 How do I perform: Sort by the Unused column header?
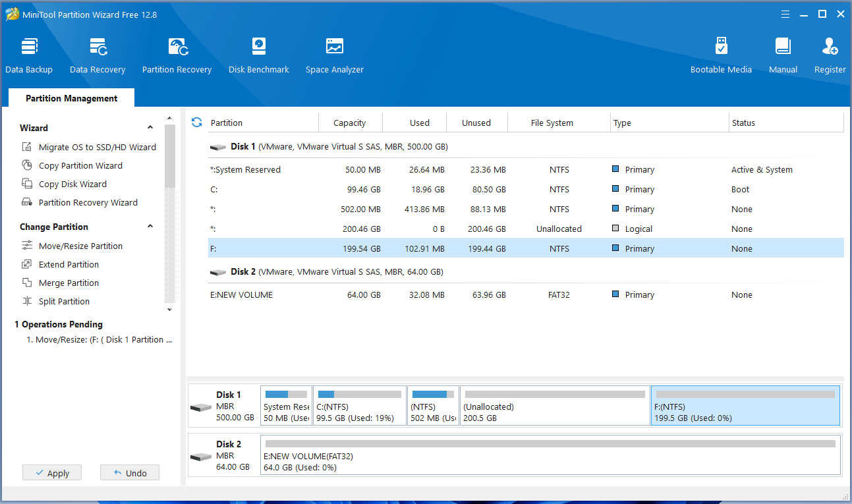[477, 123]
